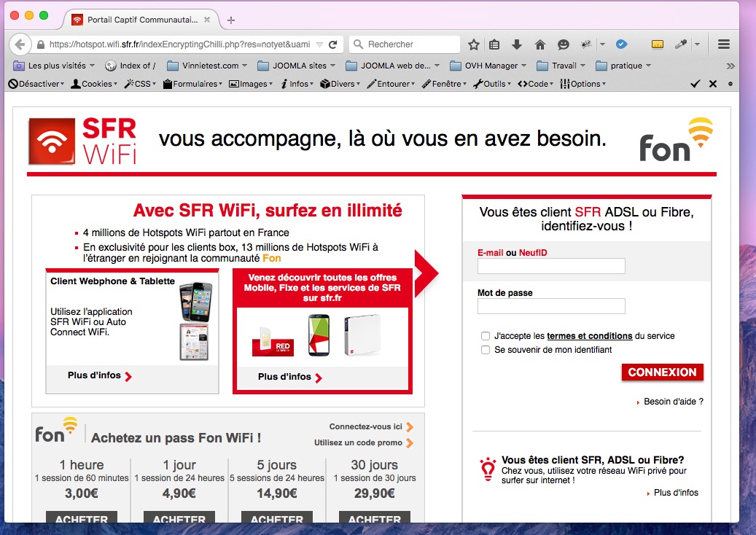Open the JOOMLA web de... bookmark folder

(392, 66)
